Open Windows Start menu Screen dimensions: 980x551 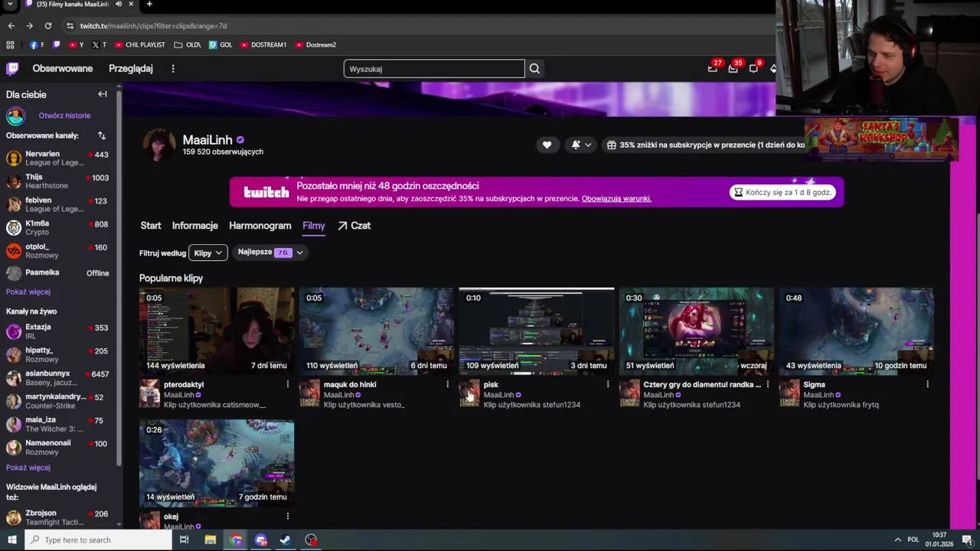(11, 540)
